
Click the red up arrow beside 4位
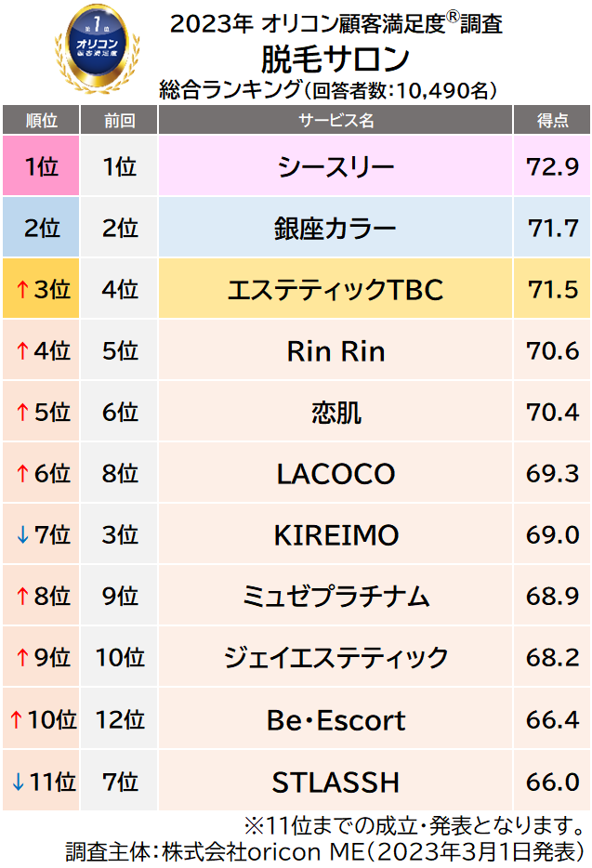20,351
